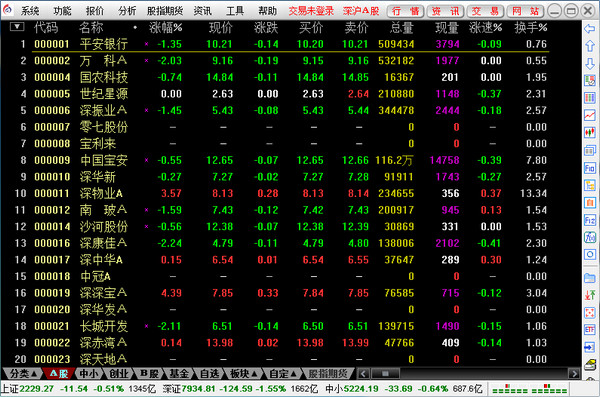
Task: Open the red trend line chart icon
Action: click(590, 115)
